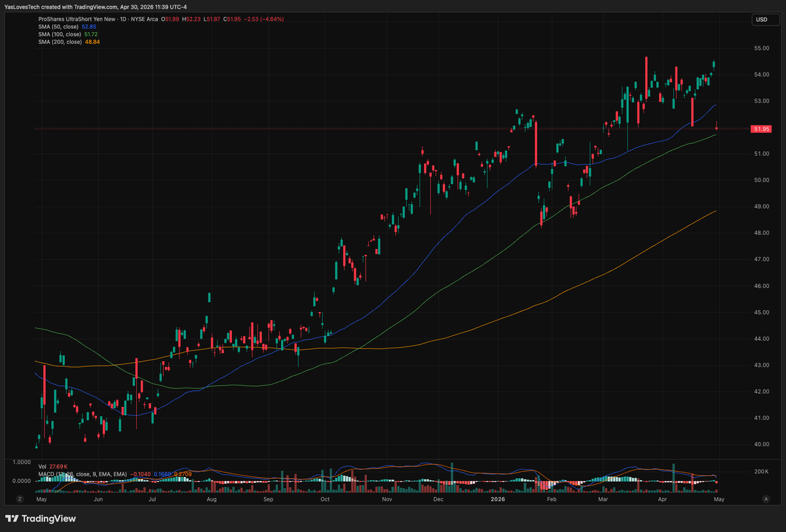This screenshot has width=786, height=532.
Task: Click the 40.00 price axis label
Action: [x=761, y=444]
